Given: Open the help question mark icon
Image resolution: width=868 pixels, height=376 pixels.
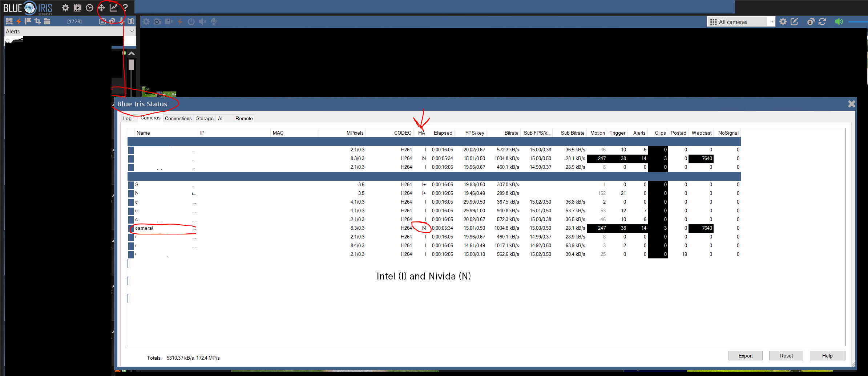Looking at the screenshot, I should pos(125,8).
